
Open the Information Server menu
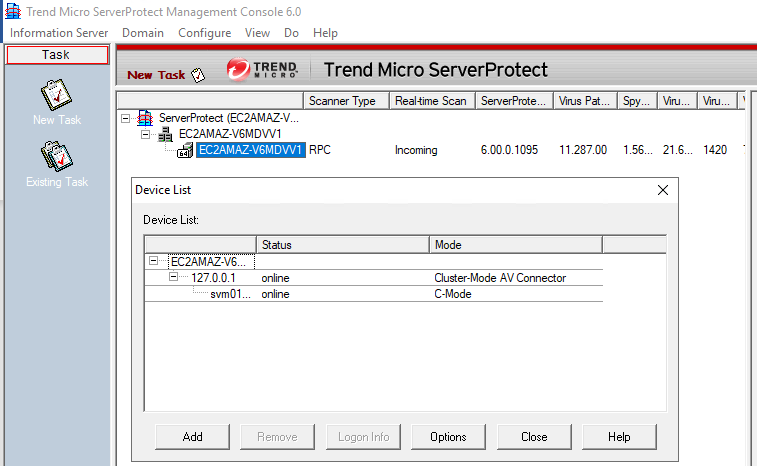click(59, 33)
